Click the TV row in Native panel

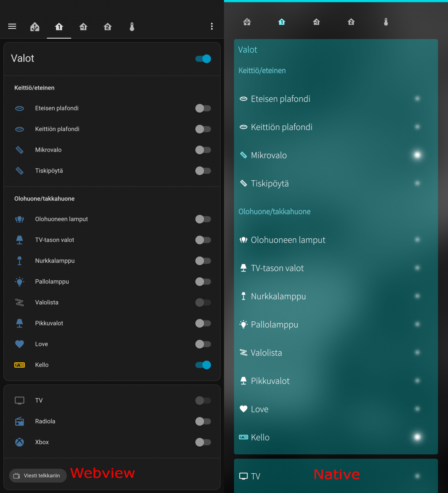pyautogui.click(x=336, y=476)
